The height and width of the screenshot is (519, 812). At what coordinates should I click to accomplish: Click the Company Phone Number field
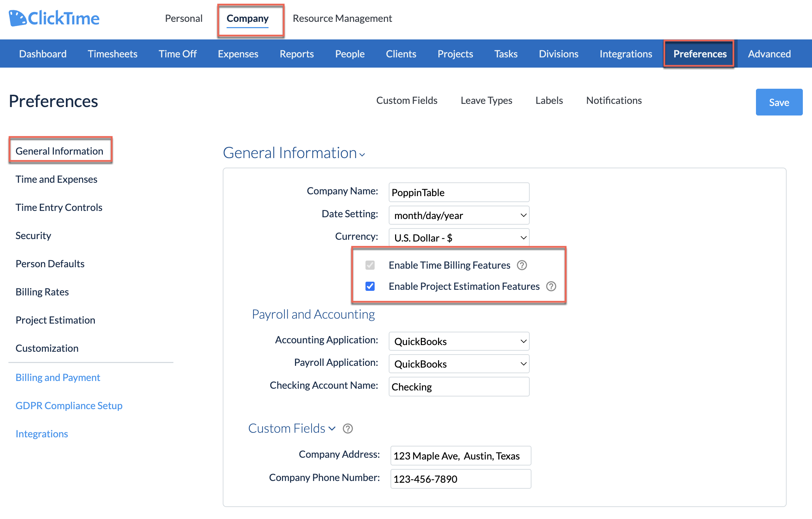pos(461,479)
